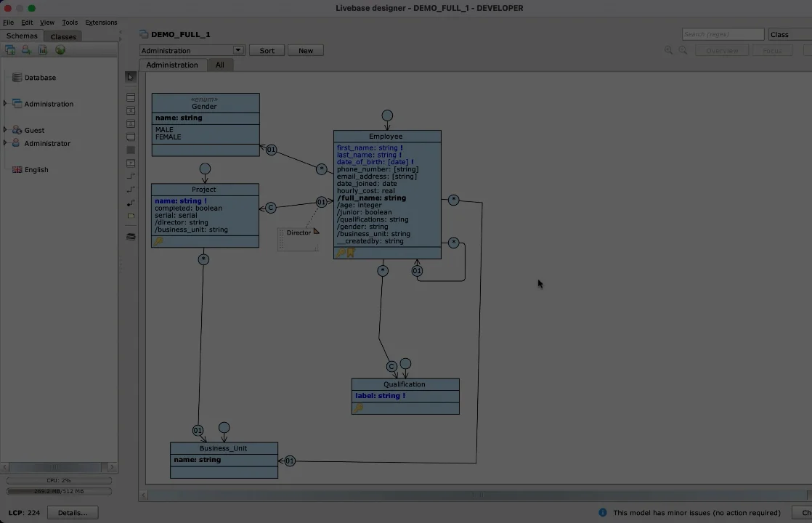Open the Administration diagram dropdown
Viewport: 812px width, 523px height.
point(238,50)
